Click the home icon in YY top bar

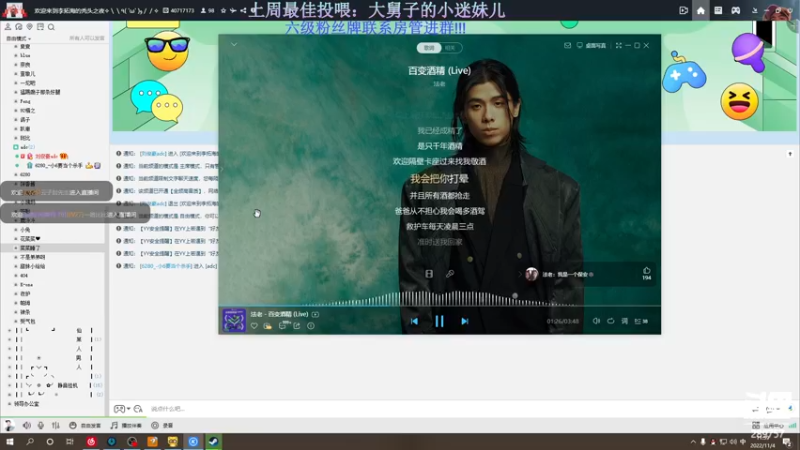pyautogui.click(x=701, y=10)
